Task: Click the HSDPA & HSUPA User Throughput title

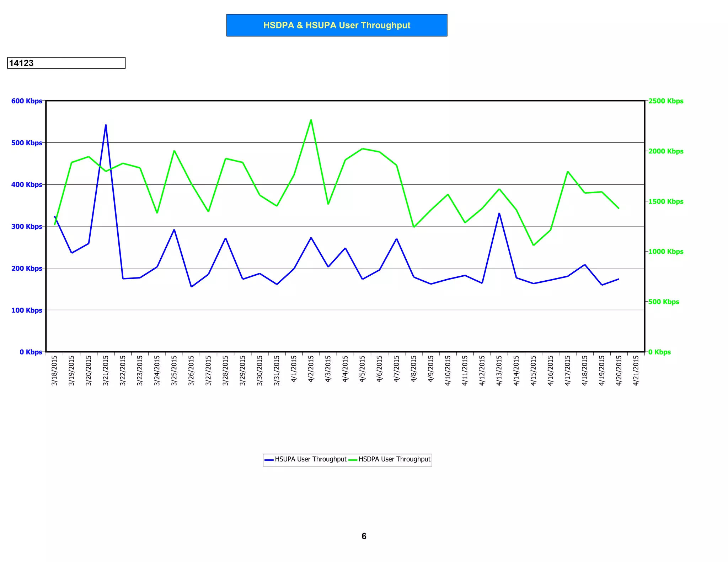Action: [337, 25]
